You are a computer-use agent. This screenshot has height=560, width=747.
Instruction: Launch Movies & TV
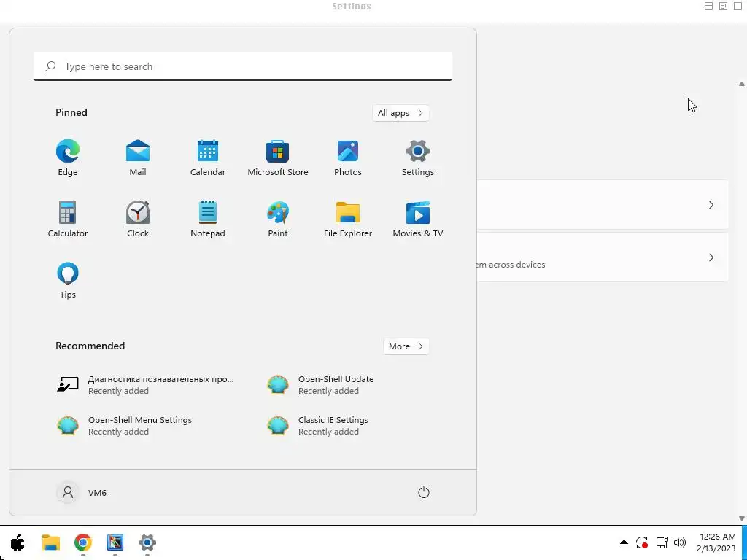click(418, 219)
